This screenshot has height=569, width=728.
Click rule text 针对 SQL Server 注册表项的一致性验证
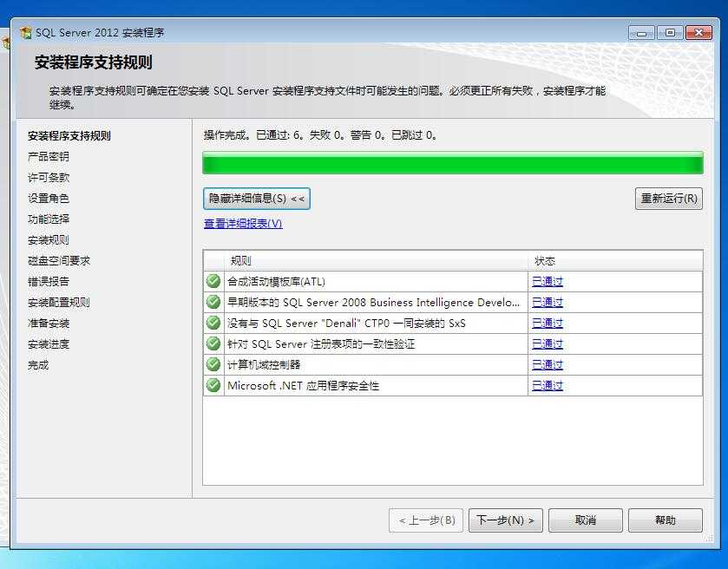click(x=321, y=344)
